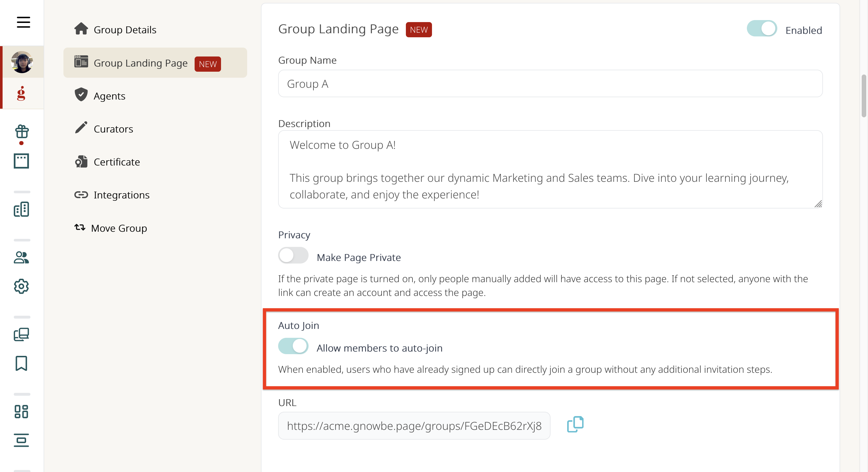Open the gift box icon in sidebar

click(x=22, y=132)
